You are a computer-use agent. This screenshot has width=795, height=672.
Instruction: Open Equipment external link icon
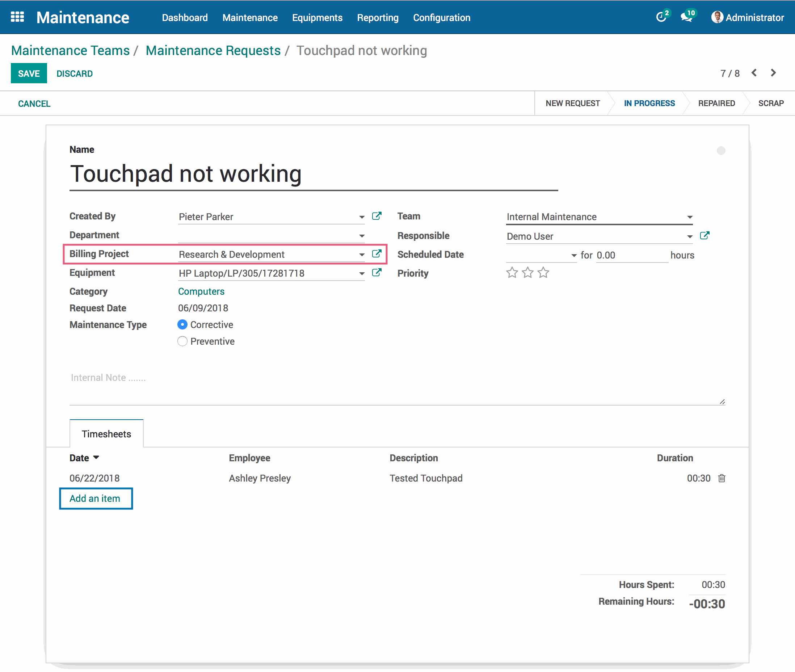pos(377,272)
